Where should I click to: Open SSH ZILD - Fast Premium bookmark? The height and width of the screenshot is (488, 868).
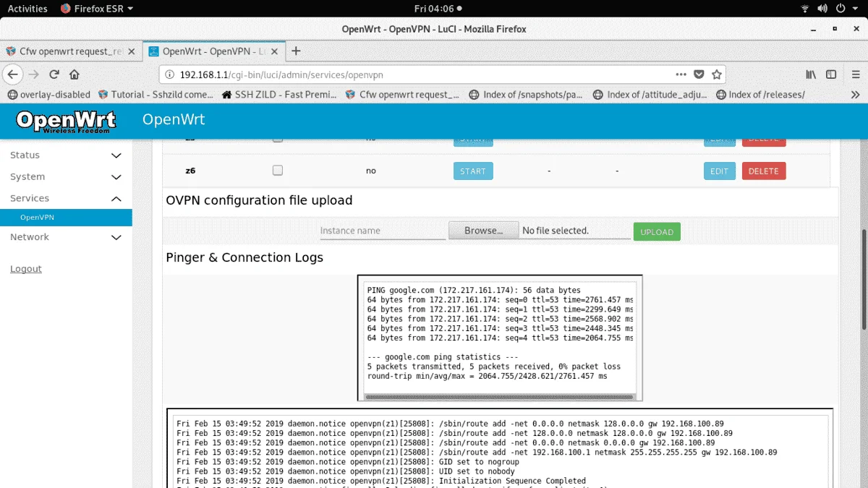[279, 95]
